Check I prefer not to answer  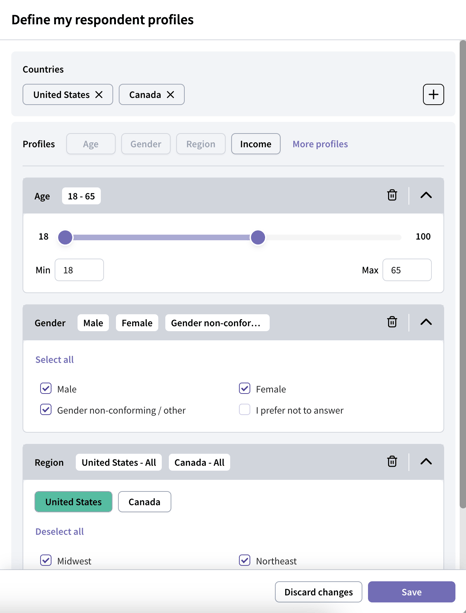click(245, 410)
